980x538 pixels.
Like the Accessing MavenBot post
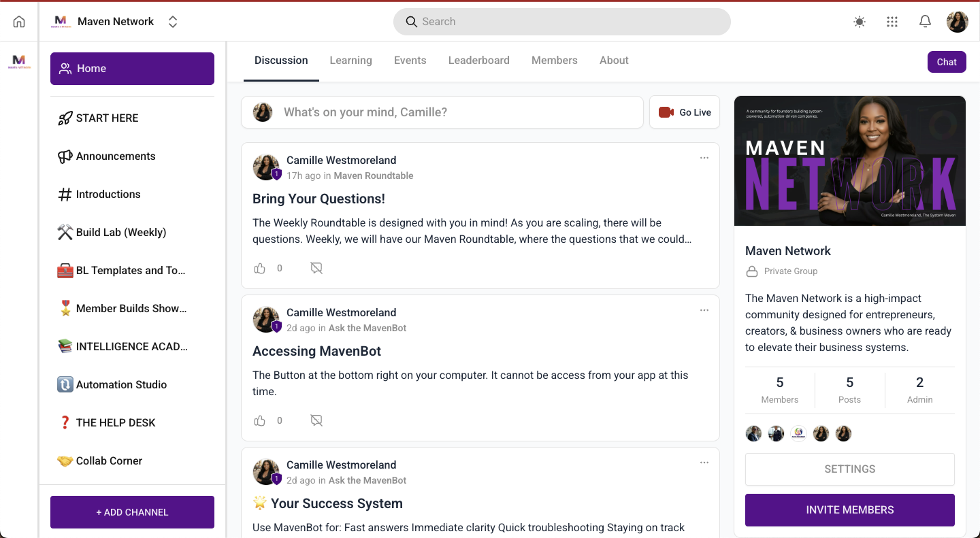[259, 421]
